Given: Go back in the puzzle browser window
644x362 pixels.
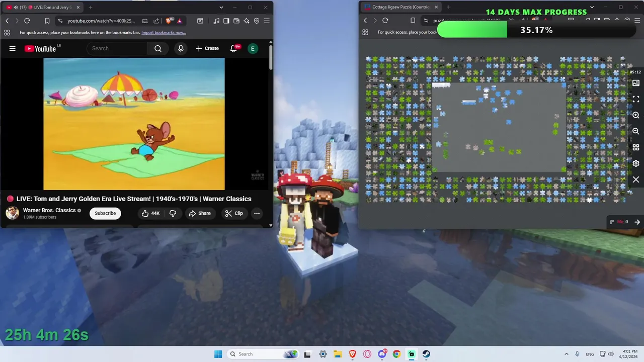Looking at the screenshot, I should tap(365, 21).
